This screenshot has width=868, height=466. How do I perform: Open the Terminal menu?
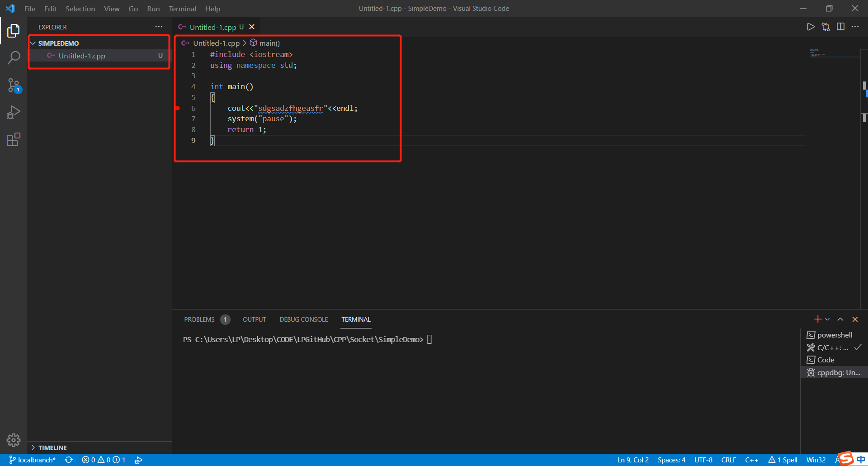tap(183, 9)
